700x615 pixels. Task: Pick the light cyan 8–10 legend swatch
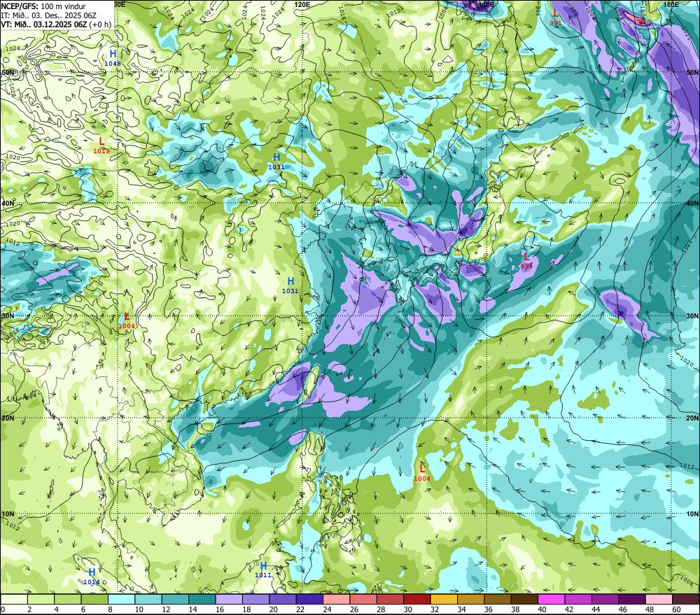click(x=121, y=599)
